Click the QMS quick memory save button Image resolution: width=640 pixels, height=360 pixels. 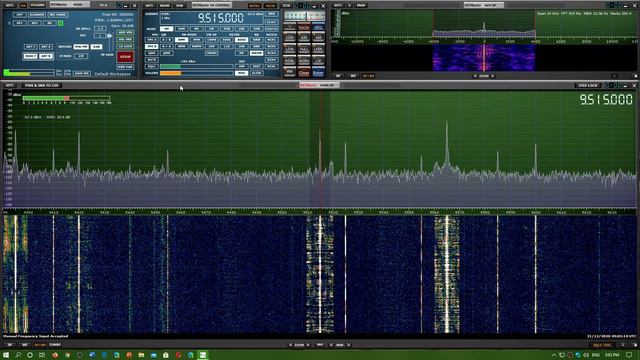click(151, 53)
